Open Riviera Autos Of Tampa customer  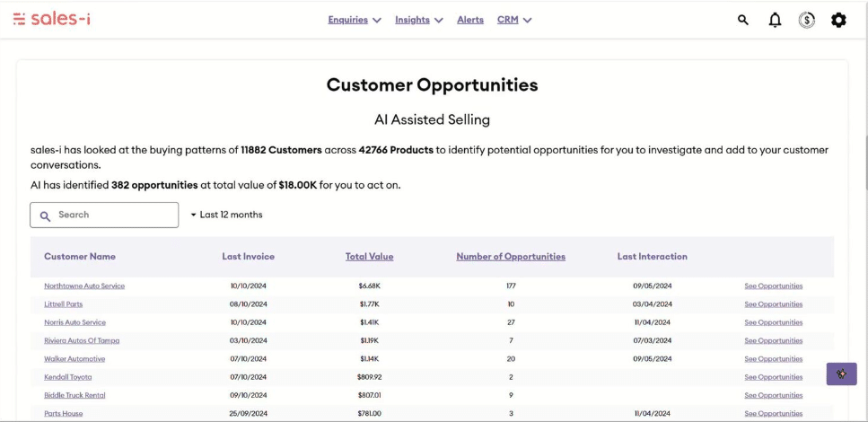click(82, 340)
